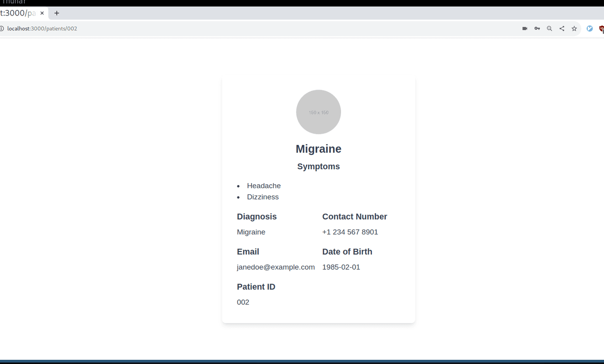
Task: Share this page via share icon
Action: tap(562, 28)
